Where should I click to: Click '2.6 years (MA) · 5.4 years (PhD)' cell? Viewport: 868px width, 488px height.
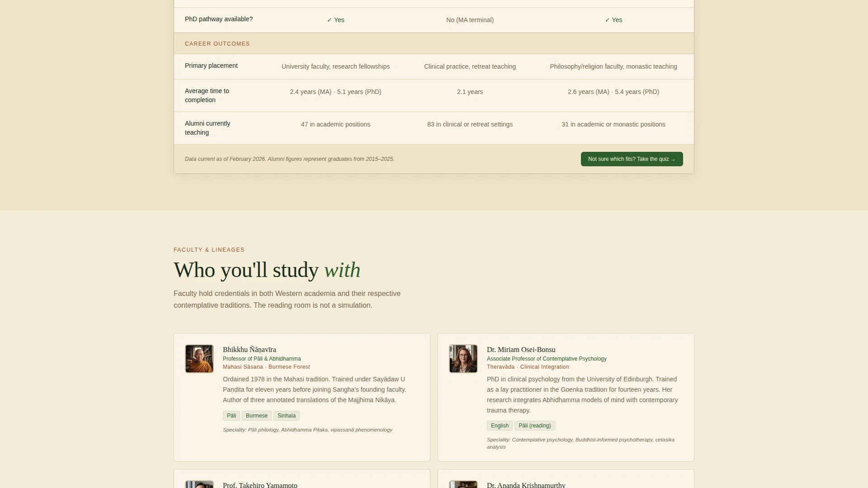tap(613, 92)
